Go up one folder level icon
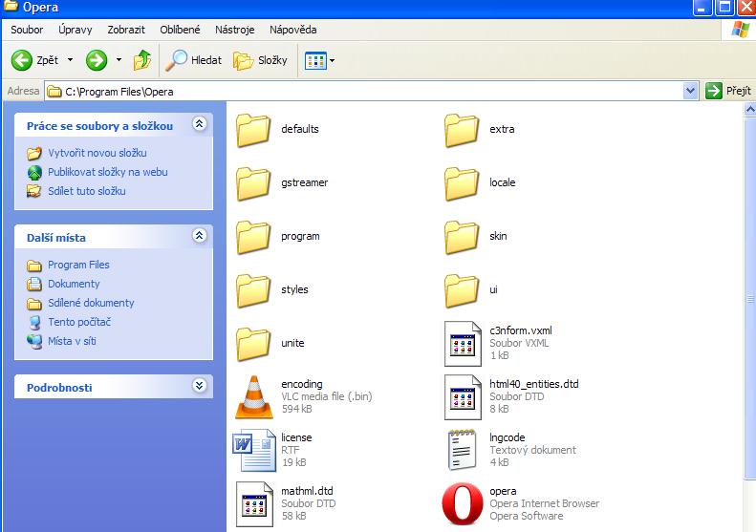 point(142,60)
